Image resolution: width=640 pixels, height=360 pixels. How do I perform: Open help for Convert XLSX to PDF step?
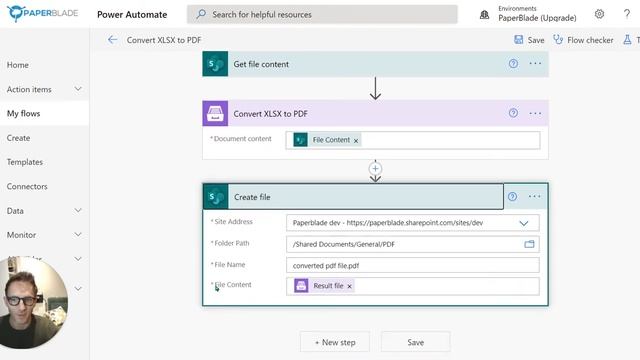[513, 113]
